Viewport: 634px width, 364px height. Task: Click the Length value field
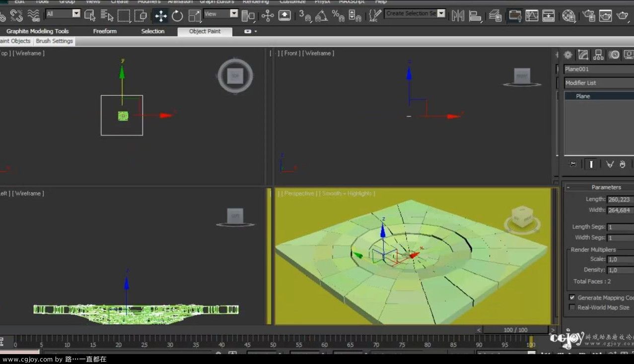pyautogui.click(x=621, y=199)
